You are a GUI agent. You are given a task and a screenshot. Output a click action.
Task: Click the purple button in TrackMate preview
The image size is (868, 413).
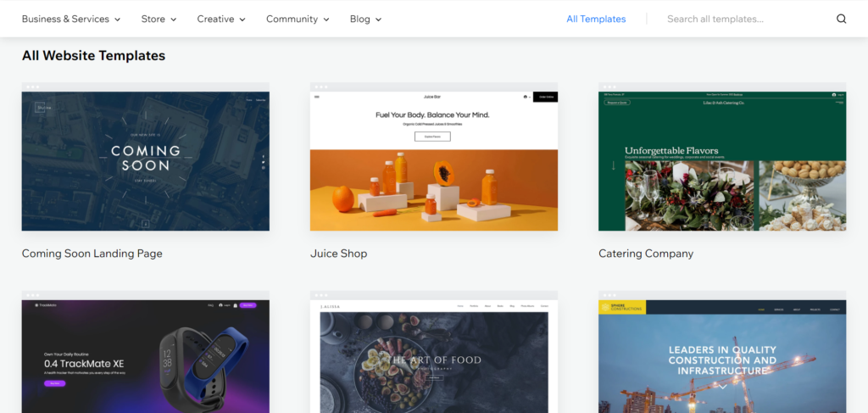click(54, 383)
